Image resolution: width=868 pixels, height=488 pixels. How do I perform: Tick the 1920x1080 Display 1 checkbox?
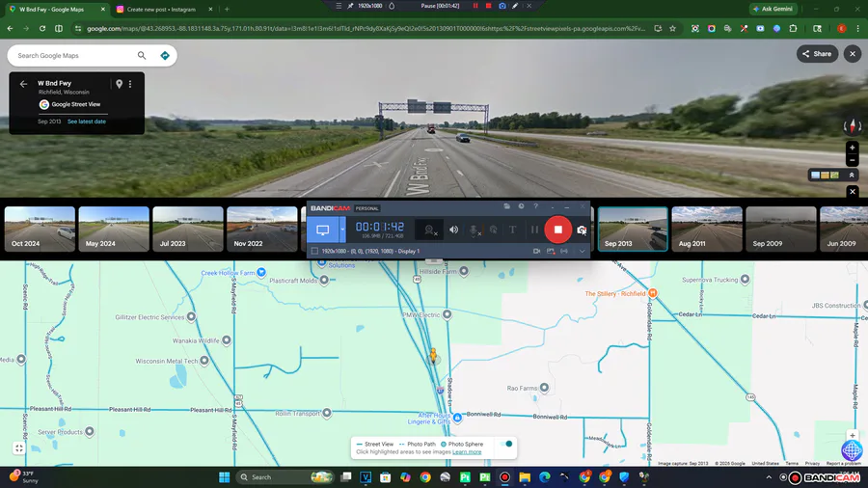[x=314, y=251]
